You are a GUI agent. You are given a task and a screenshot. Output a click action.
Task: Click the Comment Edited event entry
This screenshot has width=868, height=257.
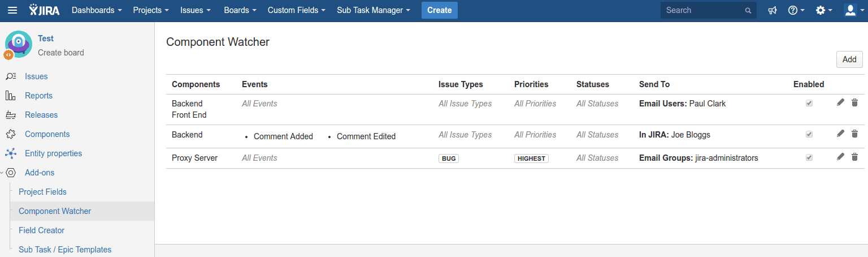point(366,136)
